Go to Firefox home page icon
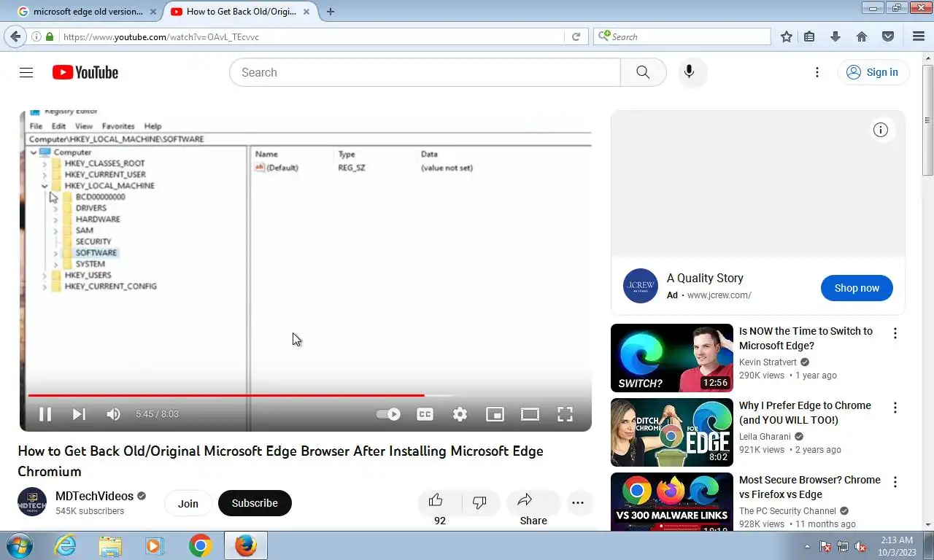Image resolution: width=934 pixels, height=560 pixels. click(862, 36)
